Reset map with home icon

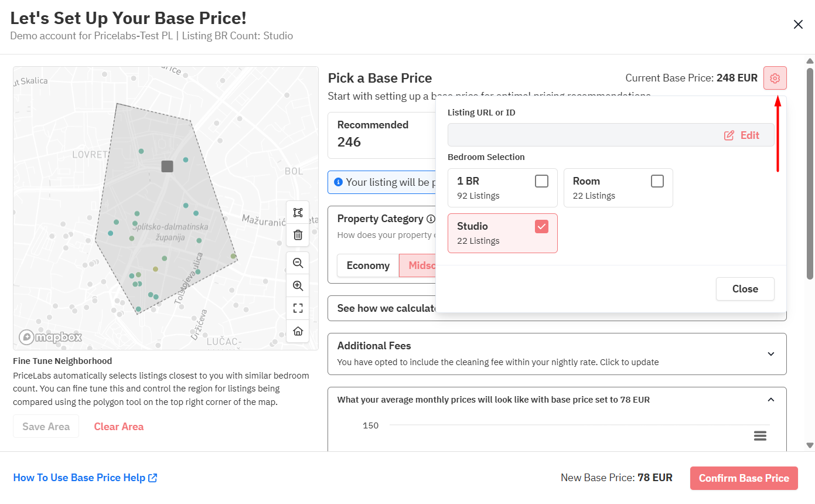pos(298,331)
